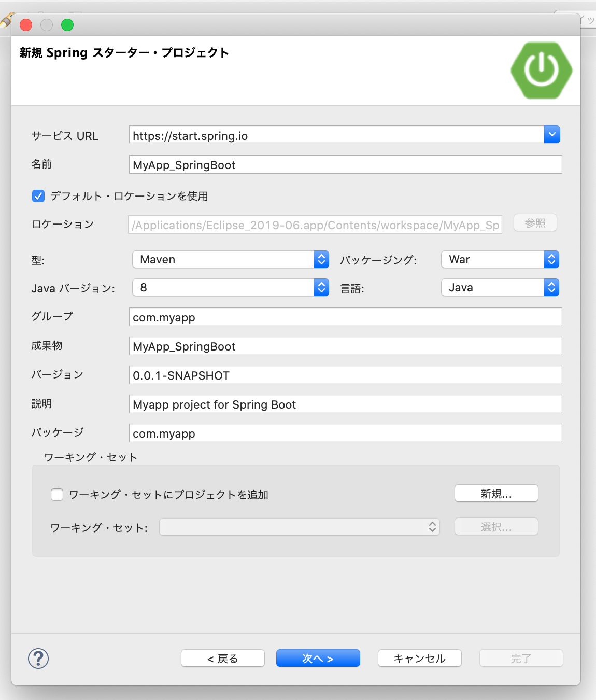Open the サービス URL dropdown arrow
The height and width of the screenshot is (700, 596).
[552, 135]
